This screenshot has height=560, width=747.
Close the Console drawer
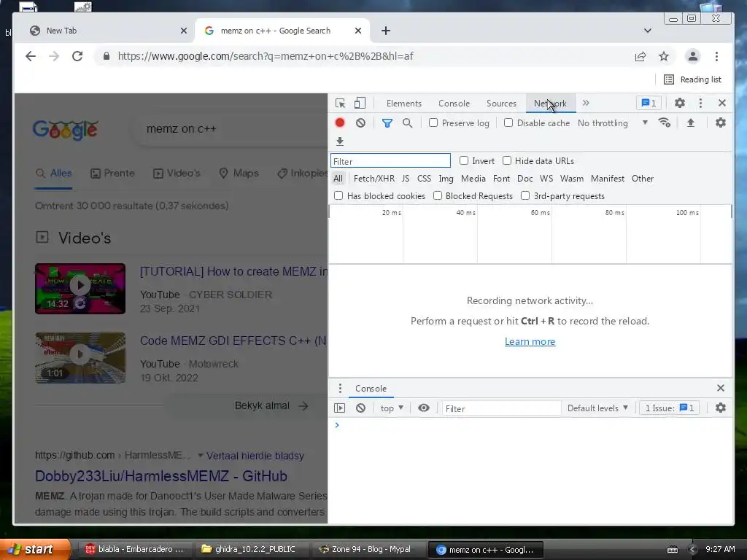pos(720,388)
